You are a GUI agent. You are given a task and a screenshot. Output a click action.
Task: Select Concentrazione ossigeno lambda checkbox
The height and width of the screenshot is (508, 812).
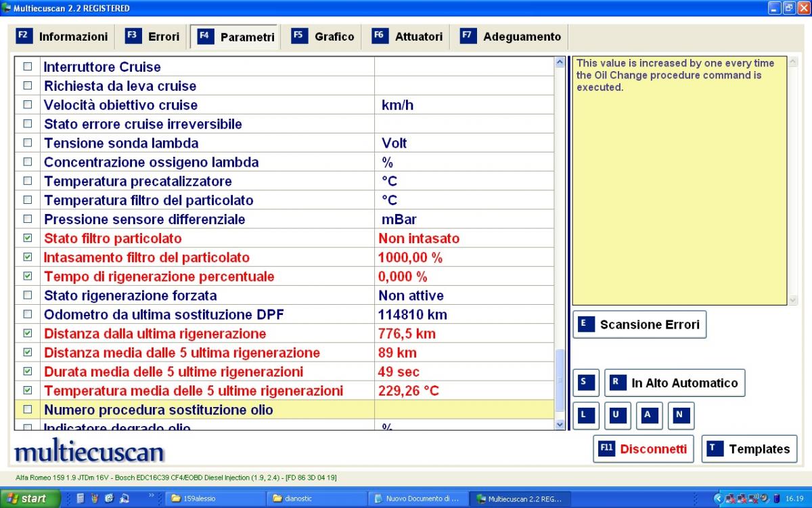pos(28,161)
